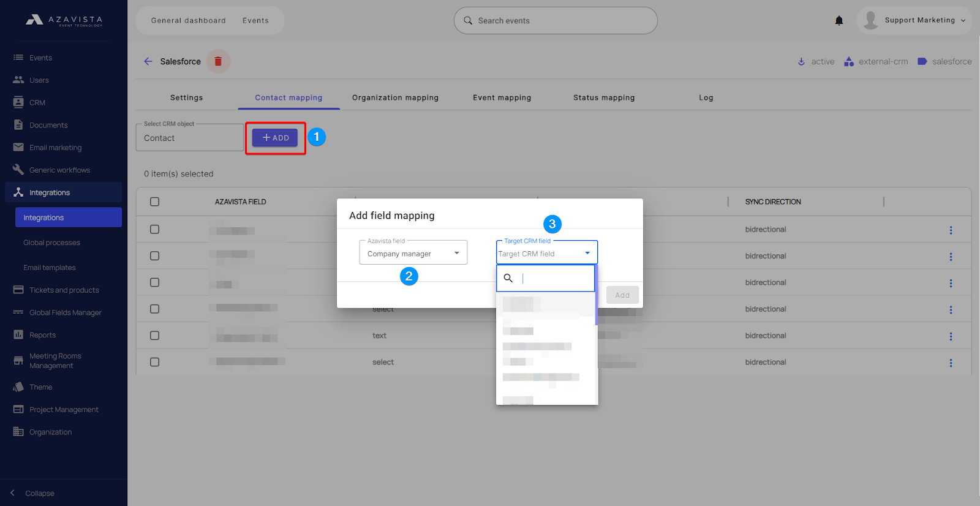Open Meeting Rooms Management
980x506 pixels.
[x=55, y=361]
